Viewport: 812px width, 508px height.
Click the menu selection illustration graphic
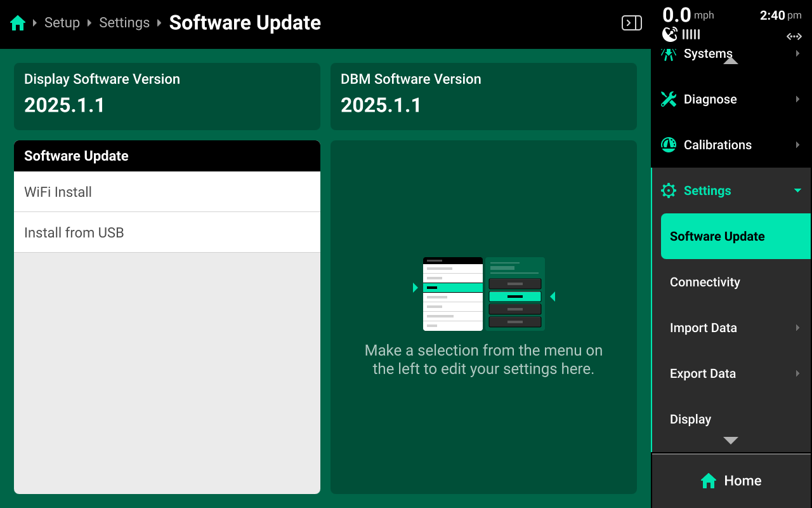pyautogui.click(x=484, y=294)
